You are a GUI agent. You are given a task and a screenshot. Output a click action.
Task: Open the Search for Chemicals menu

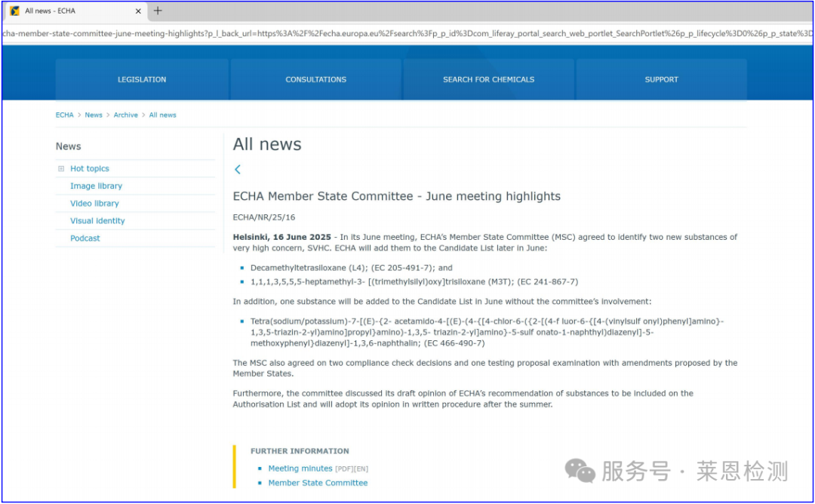pos(488,79)
